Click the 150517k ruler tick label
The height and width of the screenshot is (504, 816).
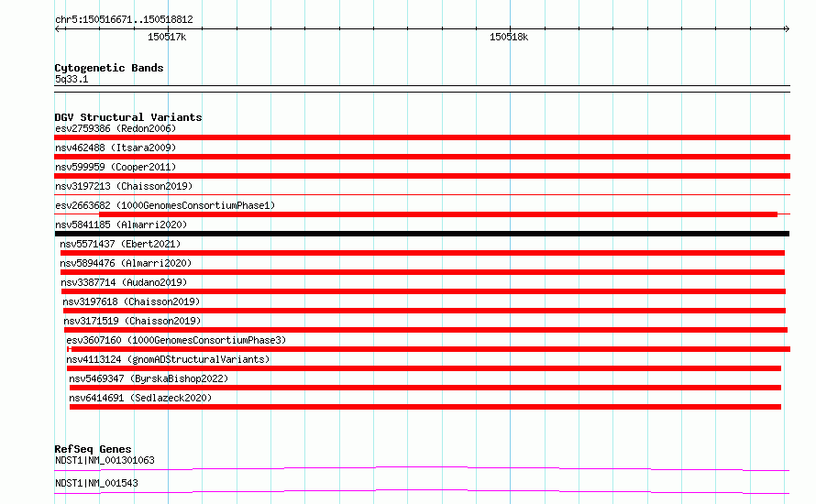tap(167, 37)
